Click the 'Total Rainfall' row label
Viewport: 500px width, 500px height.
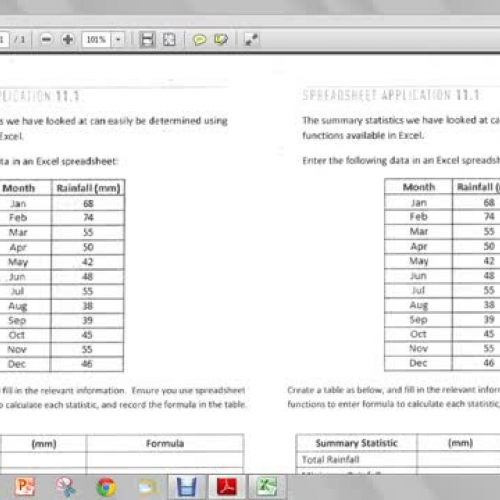coord(330,460)
